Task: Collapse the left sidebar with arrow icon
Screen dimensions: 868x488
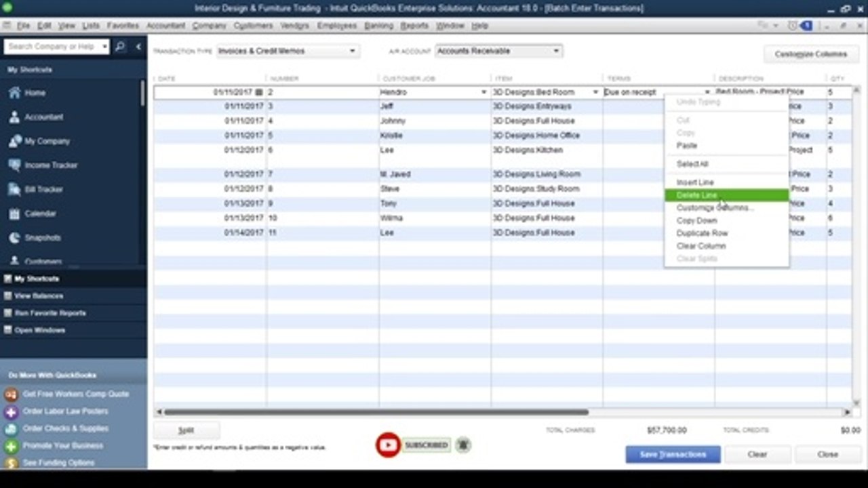Action: tap(138, 47)
